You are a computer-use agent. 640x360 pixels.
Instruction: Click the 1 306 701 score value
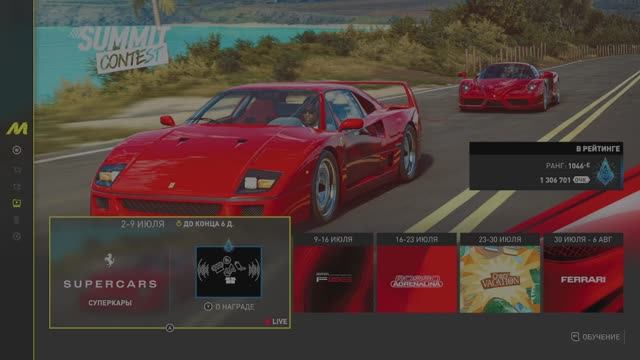(555, 180)
